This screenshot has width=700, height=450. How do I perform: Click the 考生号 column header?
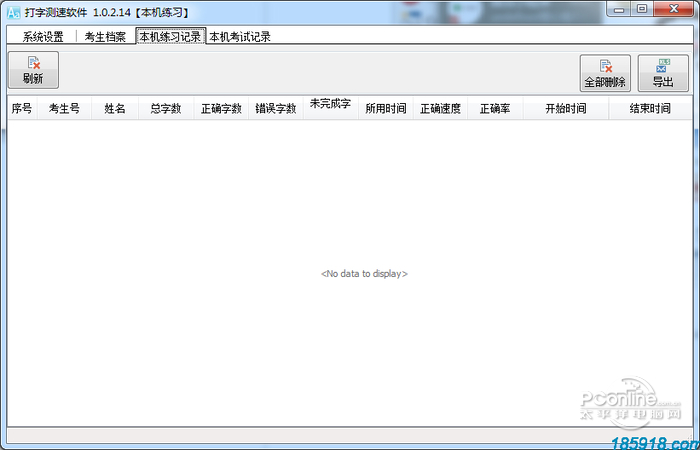[64, 108]
